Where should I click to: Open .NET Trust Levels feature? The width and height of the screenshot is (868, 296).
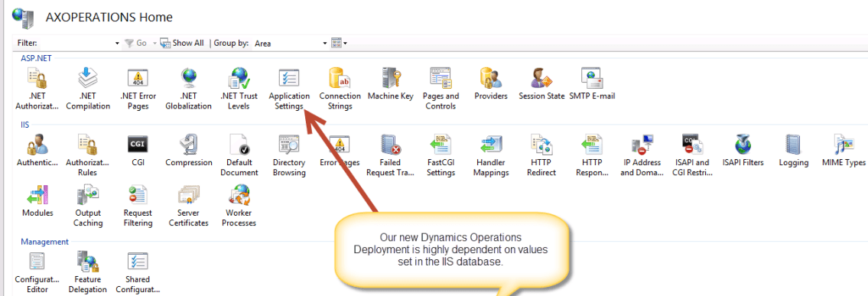click(239, 89)
